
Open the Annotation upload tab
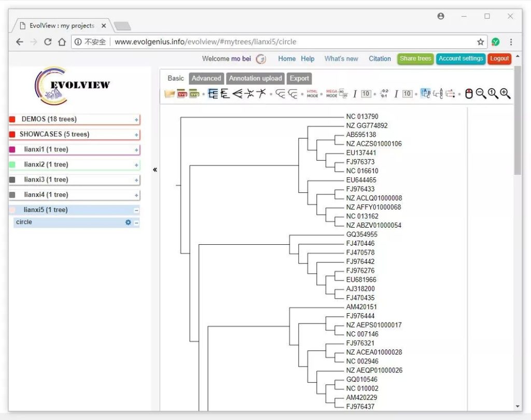pyautogui.click(x=255, y=78)
